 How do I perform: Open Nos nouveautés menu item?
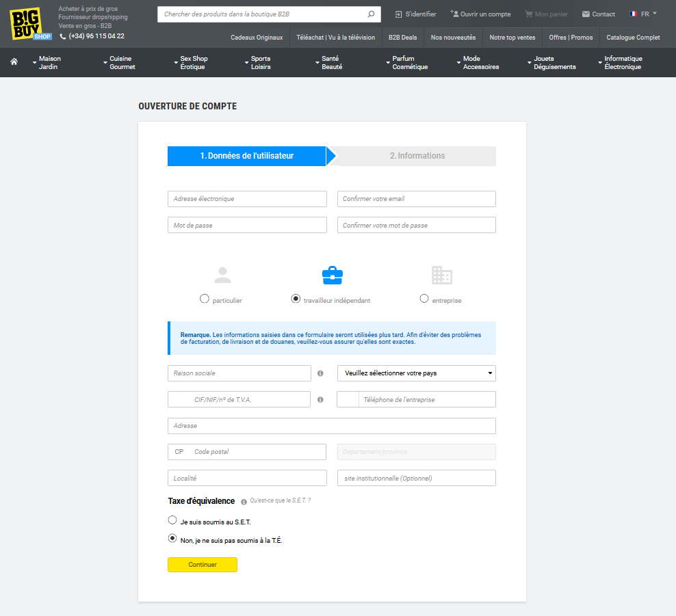pyautogui.click(x=453, y=38)
